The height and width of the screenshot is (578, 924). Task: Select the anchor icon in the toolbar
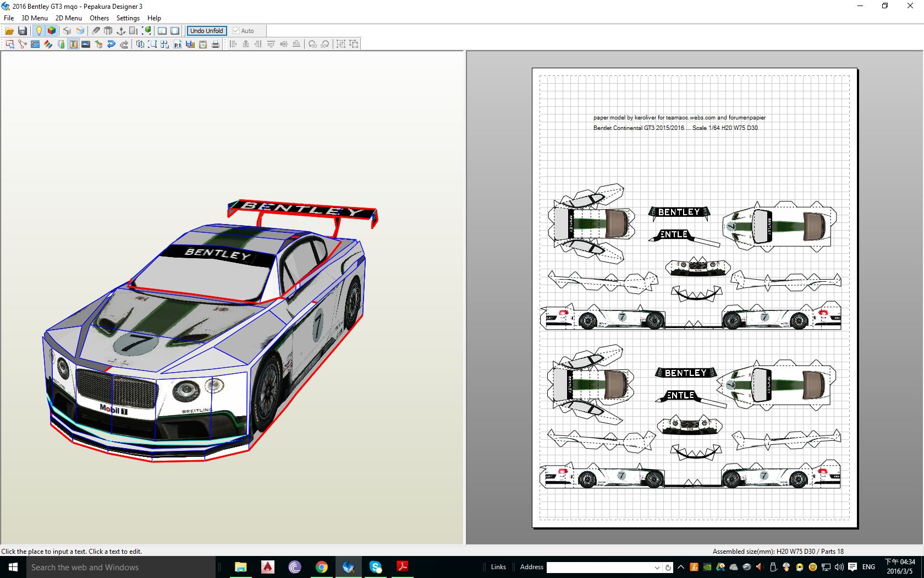pos(121,31)
